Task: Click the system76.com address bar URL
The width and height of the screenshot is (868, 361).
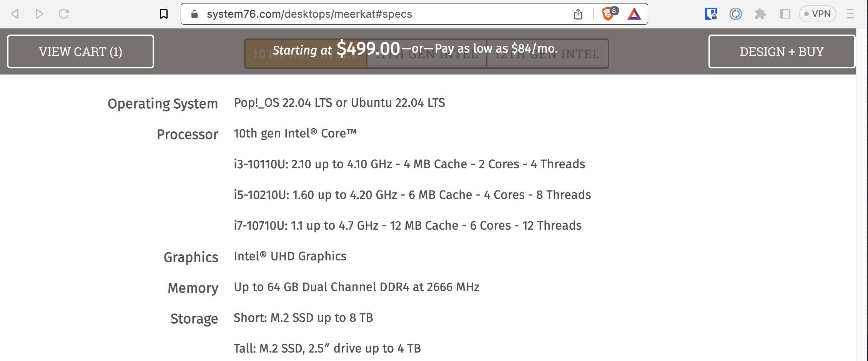Action: point(309,14)
